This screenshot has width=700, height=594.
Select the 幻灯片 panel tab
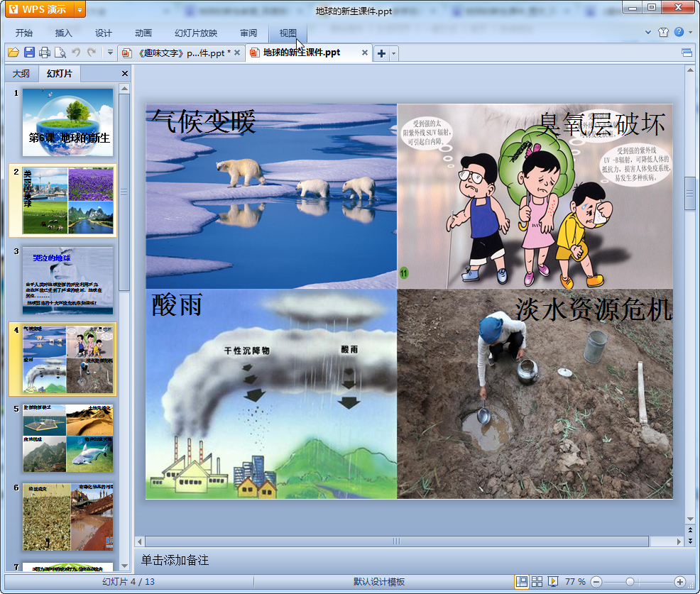(60, 73)
